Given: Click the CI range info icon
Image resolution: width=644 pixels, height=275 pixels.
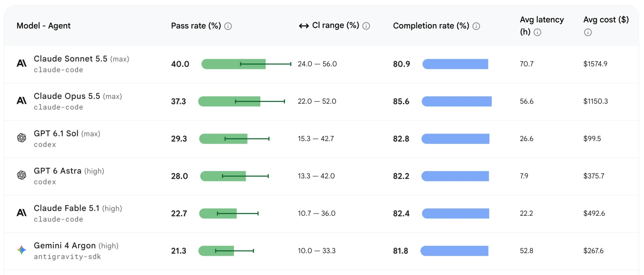Looking at the screenshot, I should pyautogui.click(x=366, y=26).
